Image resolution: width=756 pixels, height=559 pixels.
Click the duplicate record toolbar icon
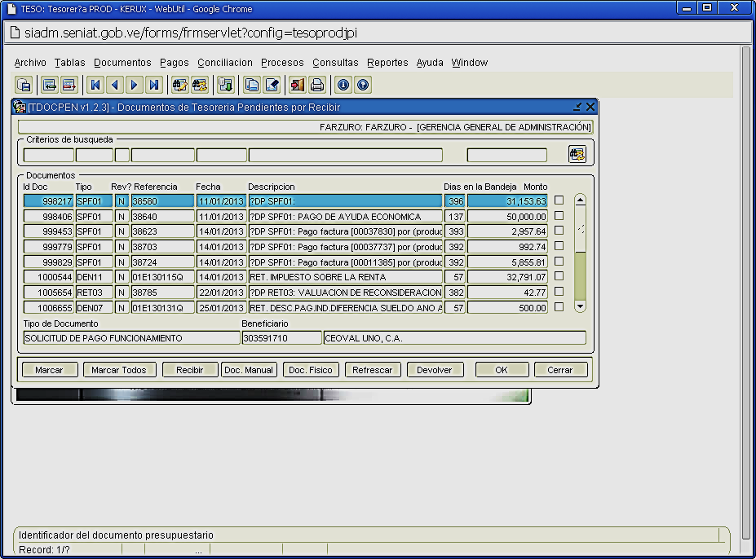[252, 86]
